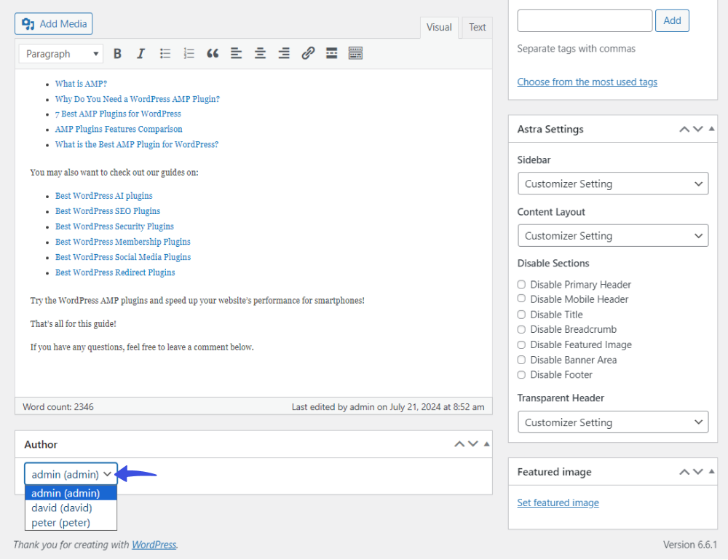Align text left
Image resolution: width=728 pixels, height=560 pixels.
237,54
